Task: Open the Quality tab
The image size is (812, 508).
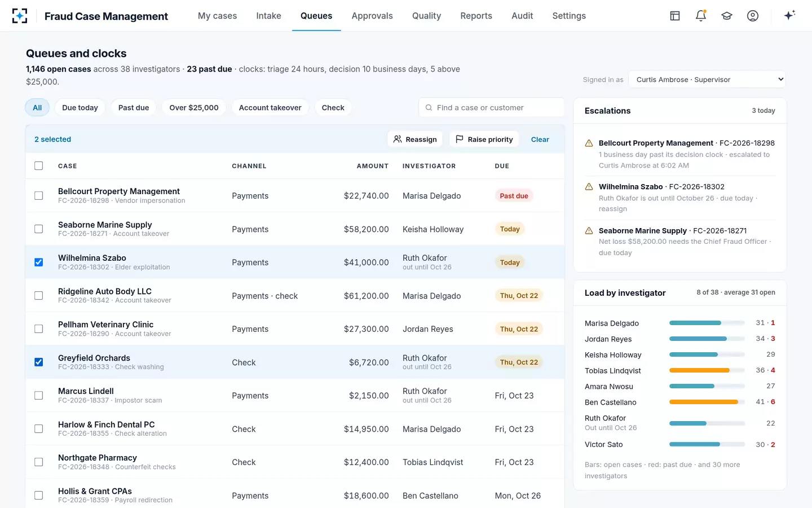Action: [x=426, y=16]
